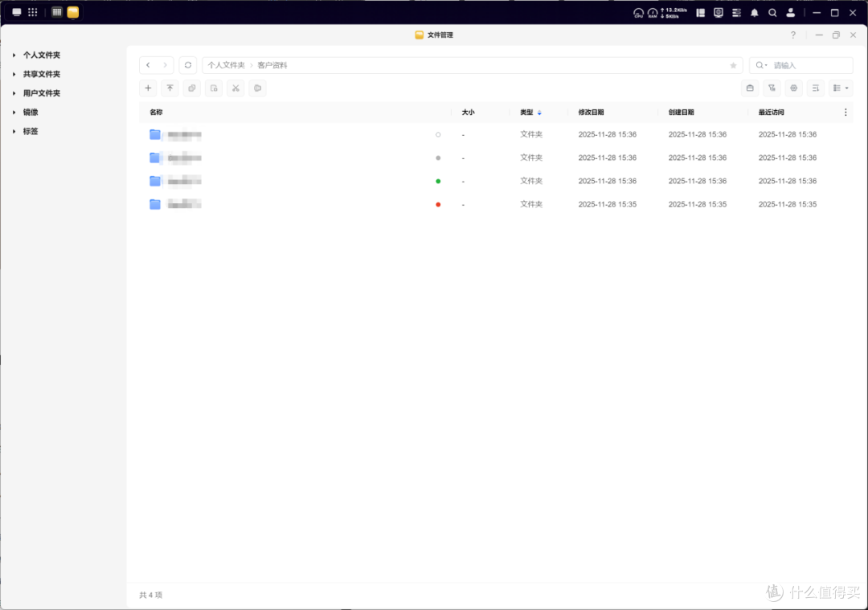The width and height of the screenshot is (868, 610).
Task: Go forward with the right arrow button
Action: (x=165, y=65)
